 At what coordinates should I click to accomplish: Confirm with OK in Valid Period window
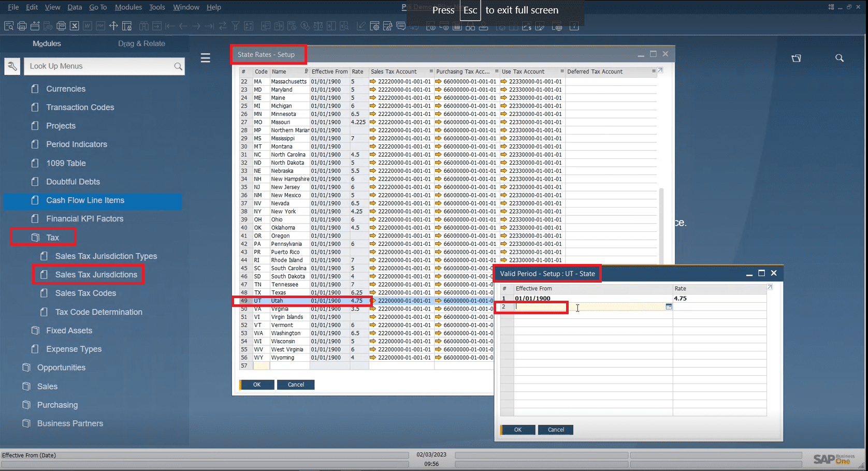pos(517,430)
